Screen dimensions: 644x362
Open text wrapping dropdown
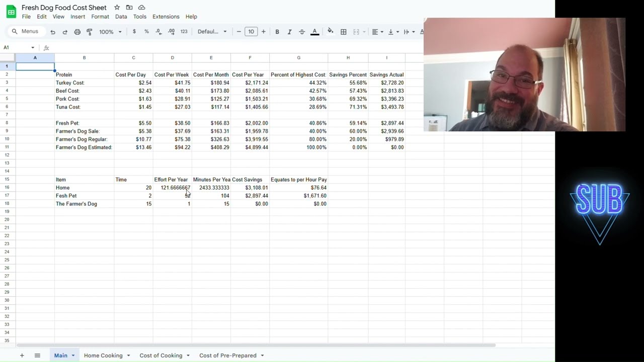point(409,32)
